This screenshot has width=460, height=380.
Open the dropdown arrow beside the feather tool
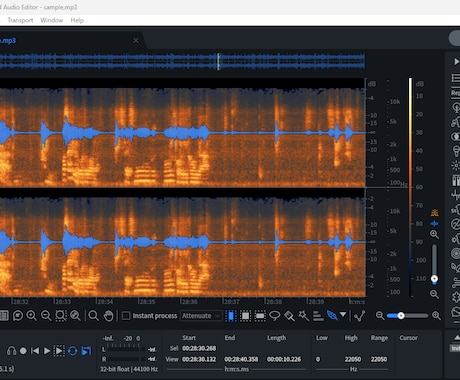343,314
